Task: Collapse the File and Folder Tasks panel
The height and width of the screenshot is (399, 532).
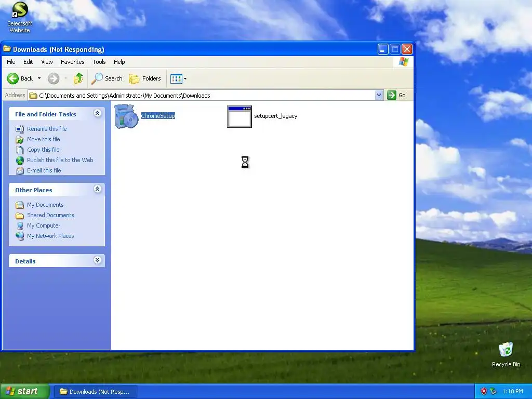Action: pyautogui.click(x=97, y=113)
